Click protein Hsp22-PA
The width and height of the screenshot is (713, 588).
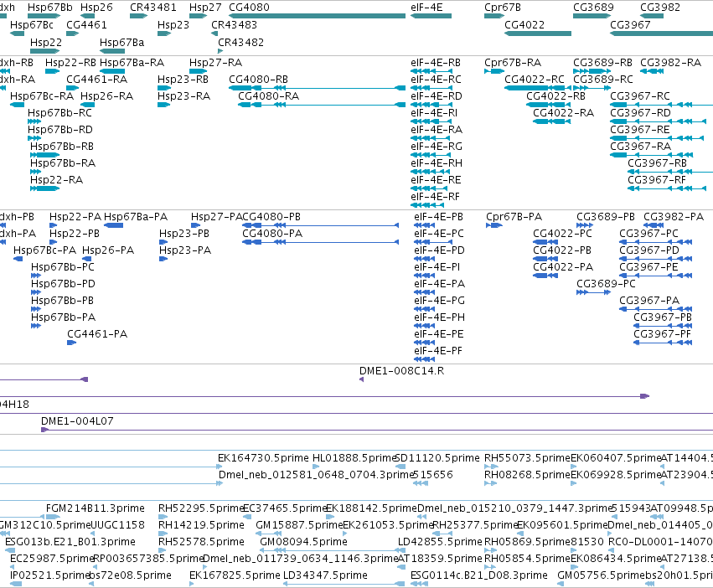[x=75, y=216]
